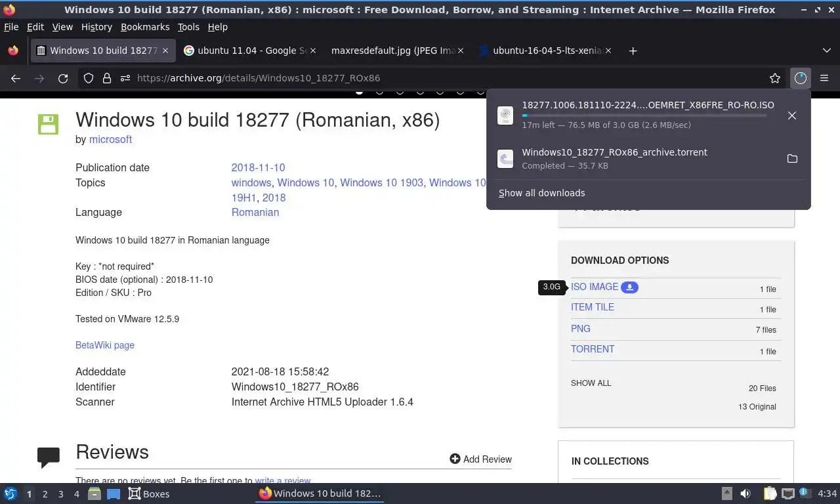
Task: Open the site permissions icon in address bar
Action: tap(125, 78)
